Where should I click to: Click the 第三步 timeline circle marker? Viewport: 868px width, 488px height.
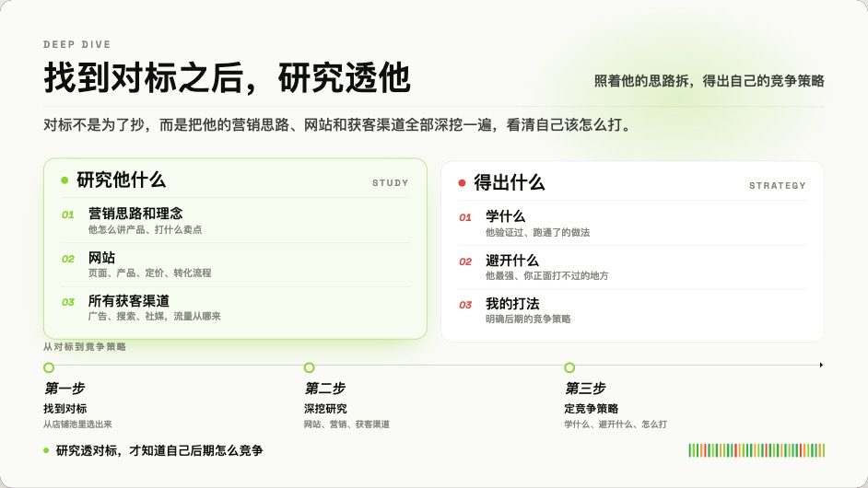pos(569,367)
